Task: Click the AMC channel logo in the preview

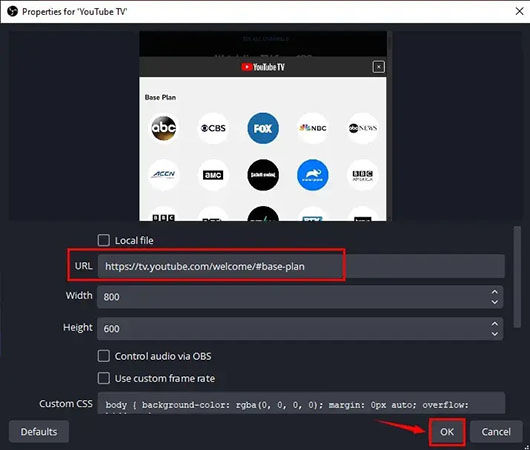Action: point(213,175)
